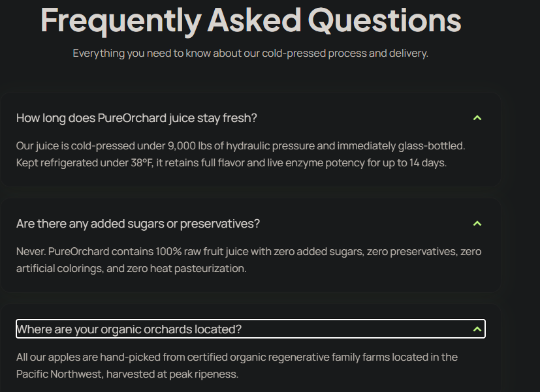Click the 'zero heat pasteurization' text
This screenshot has height=392, width=540.
[186, 269]
